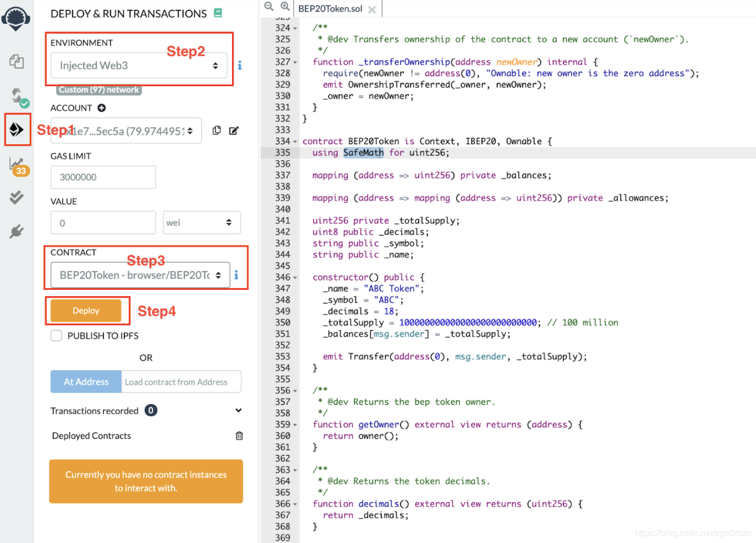Image resolution: width=756 pixels, height=543 pixels.
Task: Open the double-checkmark testing sidebar icon
Action: coord(17,197)
